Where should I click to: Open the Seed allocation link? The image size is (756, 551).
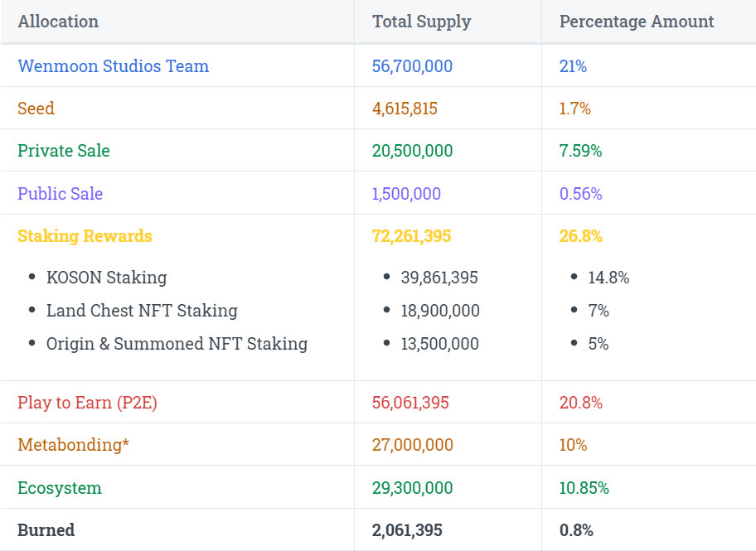pos(36,108)
